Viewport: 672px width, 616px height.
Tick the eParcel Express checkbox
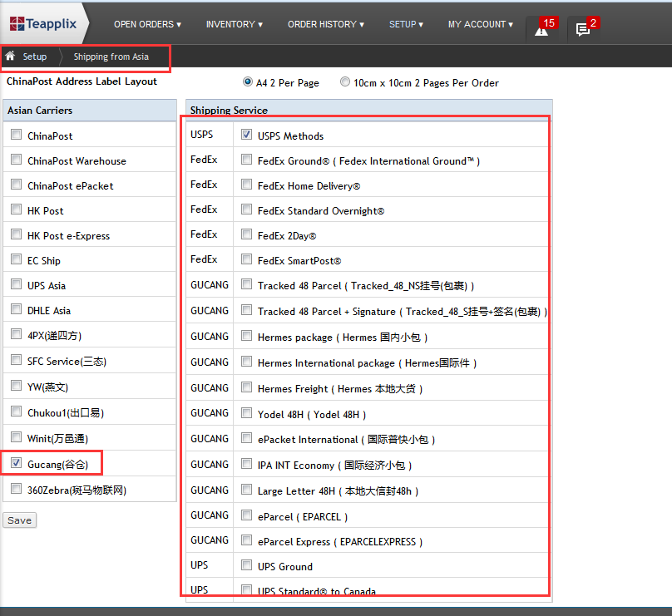pos(246,540)
